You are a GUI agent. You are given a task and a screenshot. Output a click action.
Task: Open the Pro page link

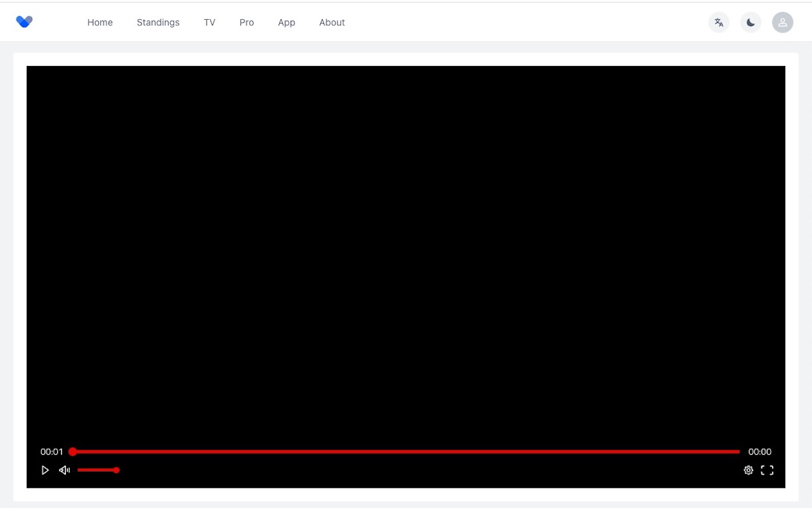(x=246, y=22)
